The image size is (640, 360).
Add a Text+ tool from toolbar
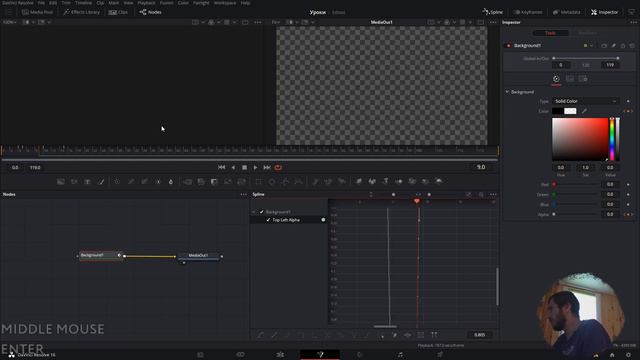click(87, 182)
